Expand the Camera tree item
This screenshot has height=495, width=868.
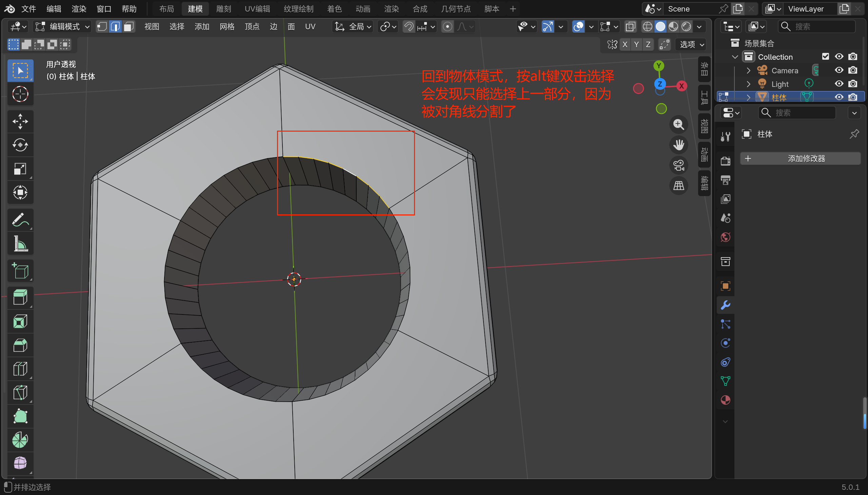pos(748,70)
